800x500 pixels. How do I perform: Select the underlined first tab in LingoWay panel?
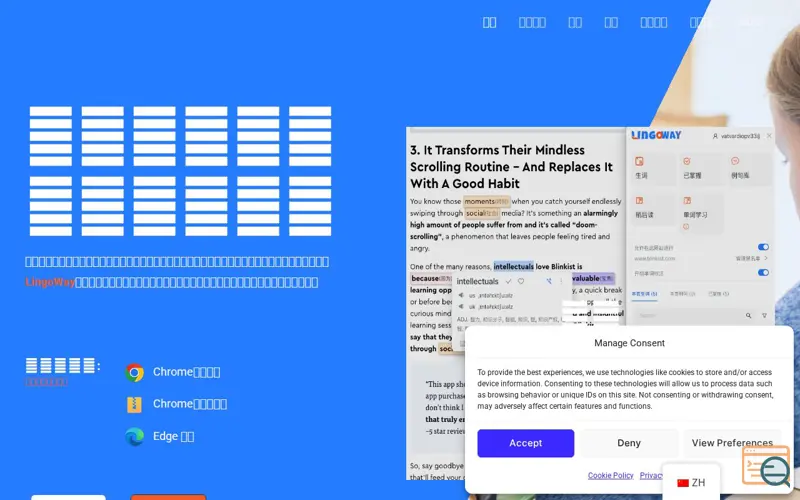tap(644, 294)
